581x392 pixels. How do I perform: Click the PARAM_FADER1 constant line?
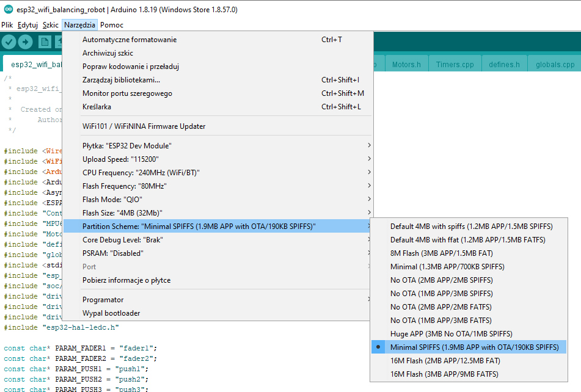tap(81, 348)
